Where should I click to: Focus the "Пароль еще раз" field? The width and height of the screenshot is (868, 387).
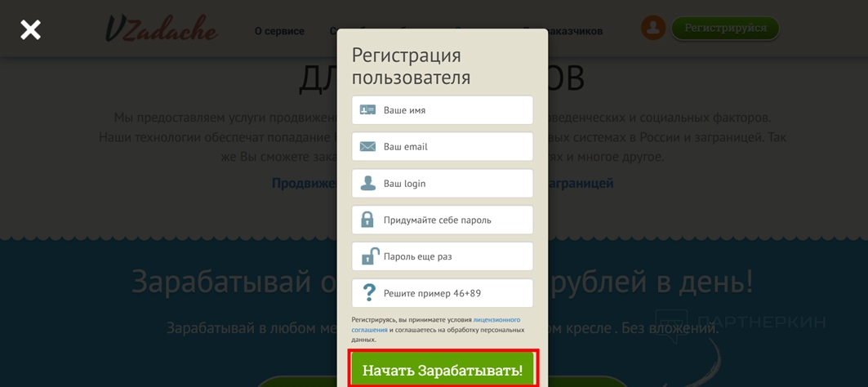point(443,256)
